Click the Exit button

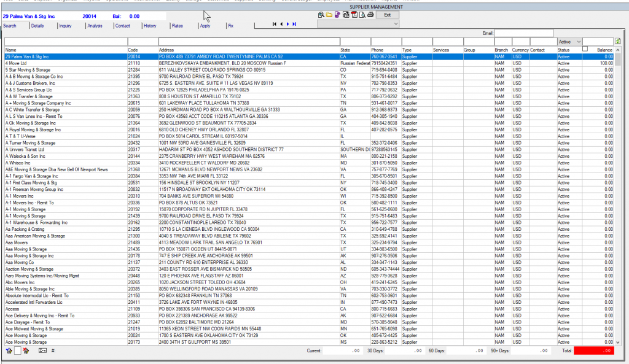[x=387, y=15]
